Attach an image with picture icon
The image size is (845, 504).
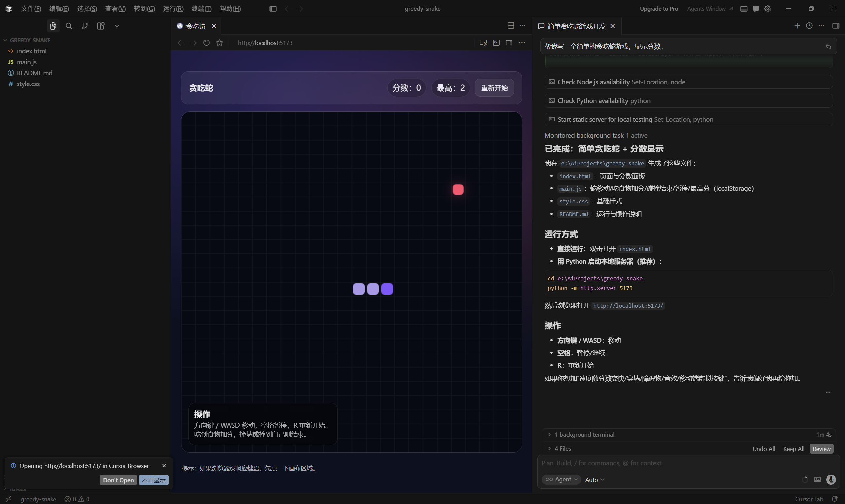coord(817,480)
